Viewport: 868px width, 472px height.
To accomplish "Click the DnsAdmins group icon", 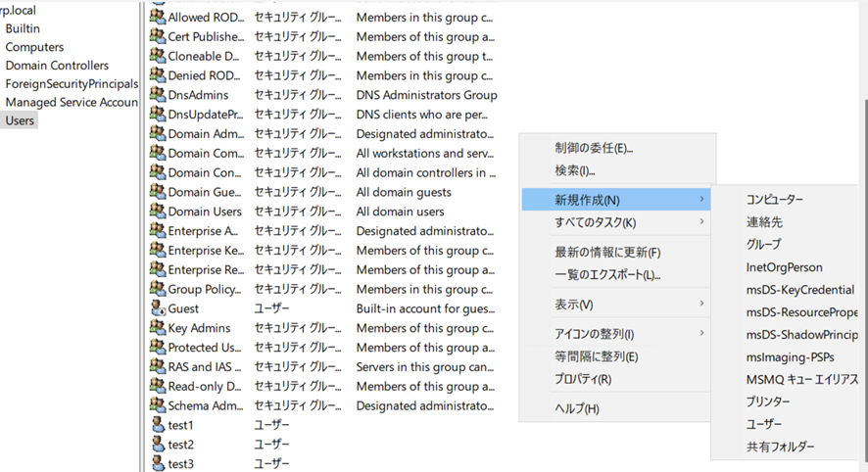I will 158,95.
